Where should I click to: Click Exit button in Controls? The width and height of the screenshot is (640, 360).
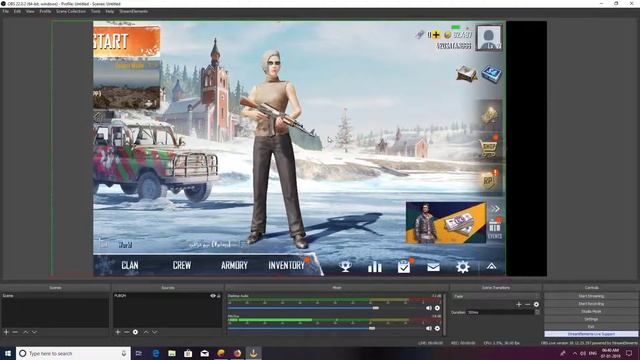[591, 327]
